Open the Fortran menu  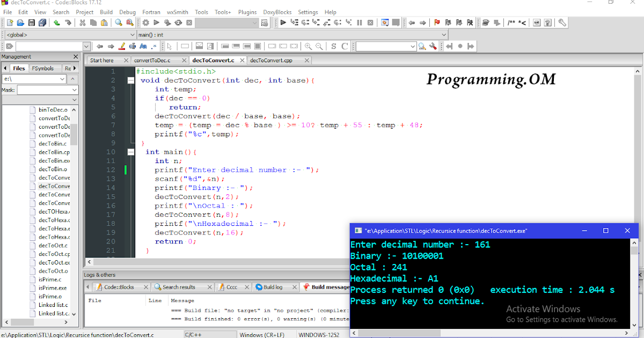click(x=151, y=12)
